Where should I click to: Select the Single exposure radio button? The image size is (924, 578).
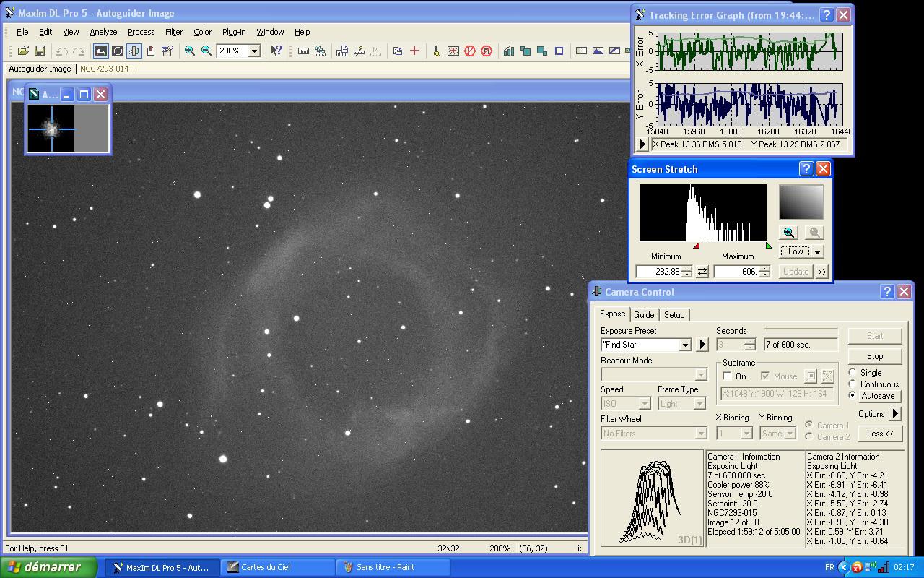click(853, 373)
